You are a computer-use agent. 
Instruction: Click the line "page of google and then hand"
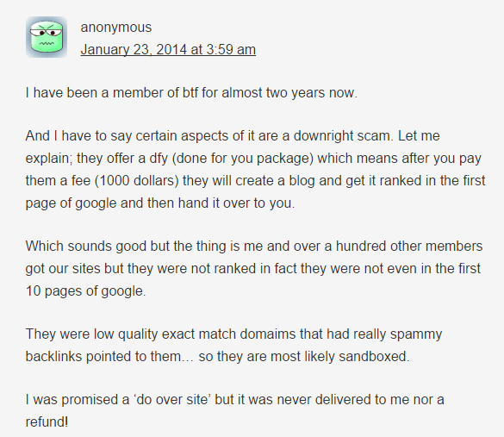(160, 203)
